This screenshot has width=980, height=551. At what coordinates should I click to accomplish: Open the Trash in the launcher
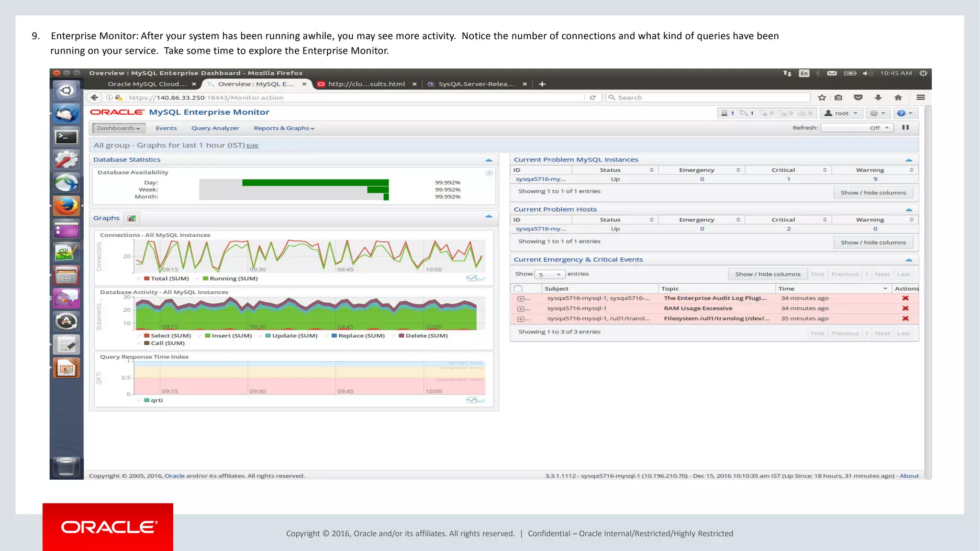pos(67,466)
